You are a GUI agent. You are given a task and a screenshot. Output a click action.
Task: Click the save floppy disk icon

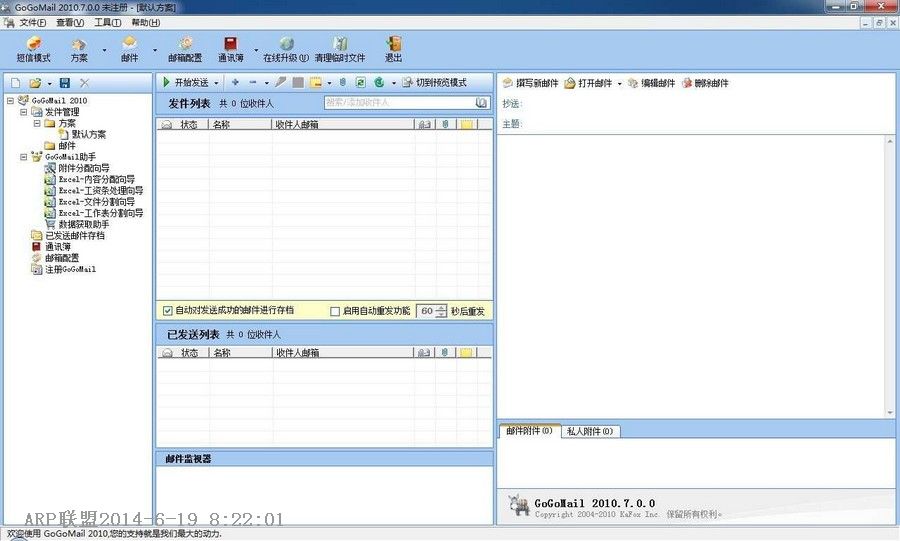[x=65, y=83]
